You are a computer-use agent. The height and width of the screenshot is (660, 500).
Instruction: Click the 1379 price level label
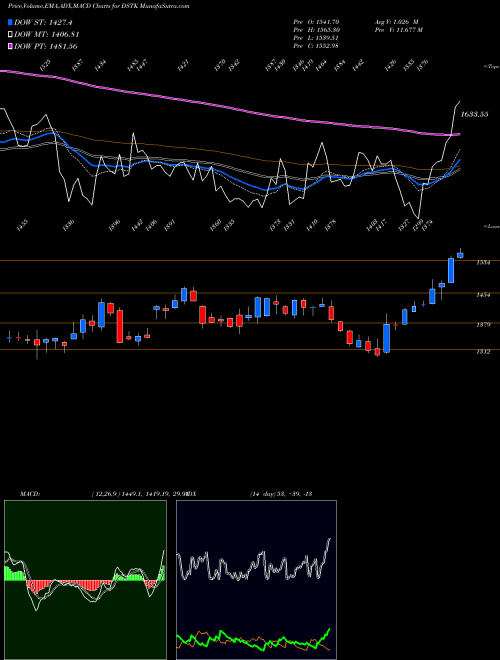pyautogui.click(x=483, y=325)
